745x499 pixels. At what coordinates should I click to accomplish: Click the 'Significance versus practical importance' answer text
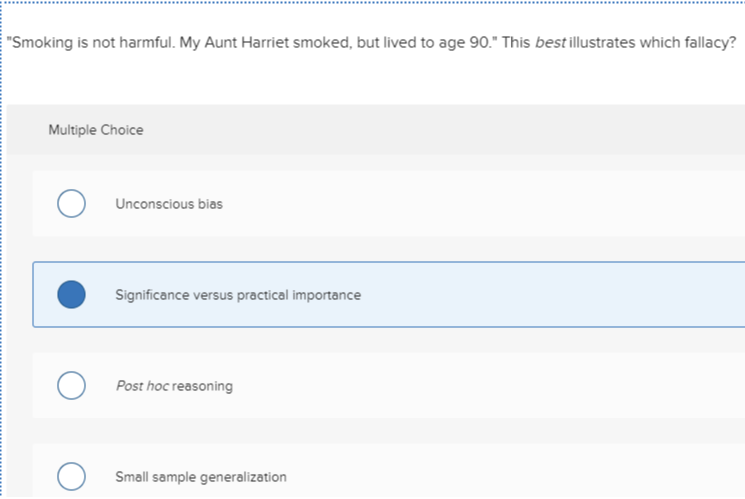238,295
